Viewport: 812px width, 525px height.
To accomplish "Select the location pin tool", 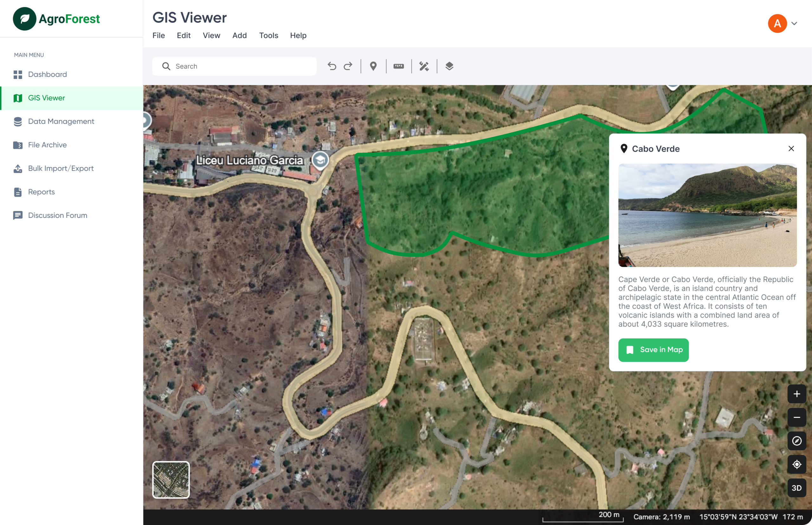I will point(373,66).
